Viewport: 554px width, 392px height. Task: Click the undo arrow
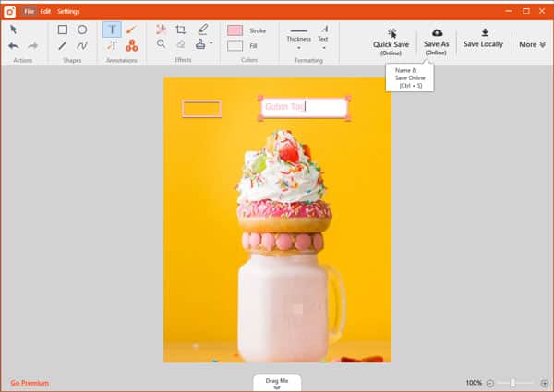click(x=13, y=45)
